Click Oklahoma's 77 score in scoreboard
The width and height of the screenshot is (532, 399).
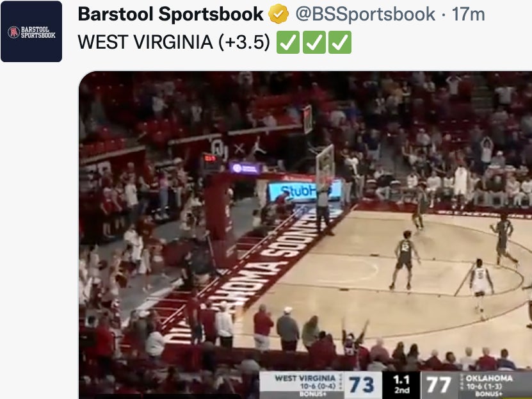439,385
